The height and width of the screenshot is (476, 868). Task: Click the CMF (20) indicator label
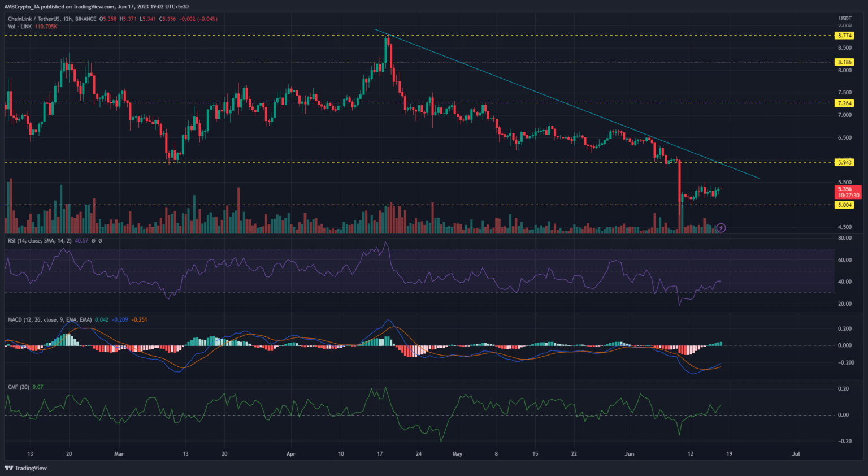(19, 387)
